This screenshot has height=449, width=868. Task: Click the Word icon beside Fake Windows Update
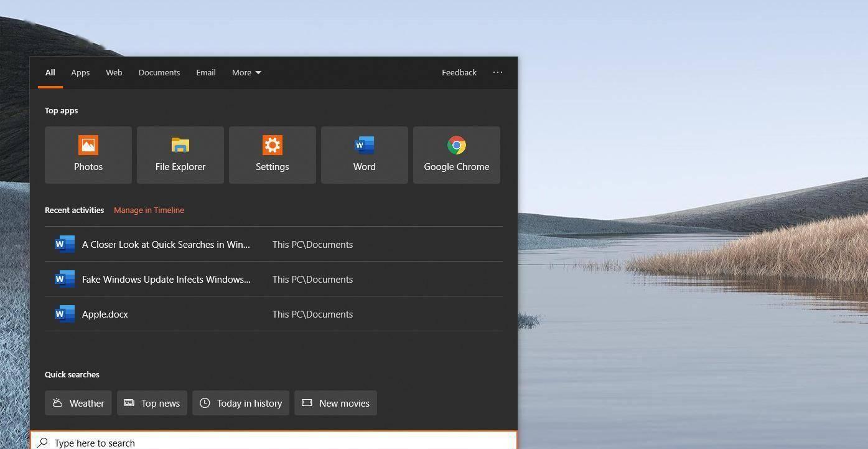pyautogui.click(x=64, y=279)
